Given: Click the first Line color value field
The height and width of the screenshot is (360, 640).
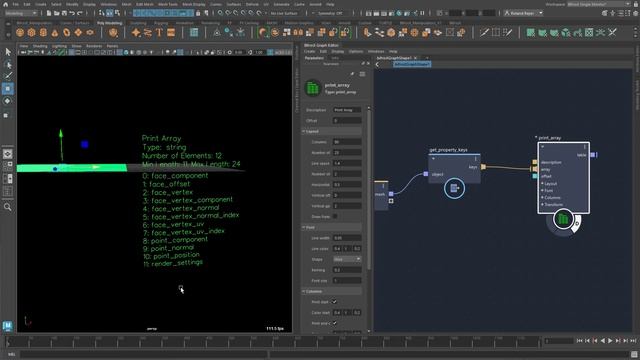Looking at the screenshot, I should point(337,249).
